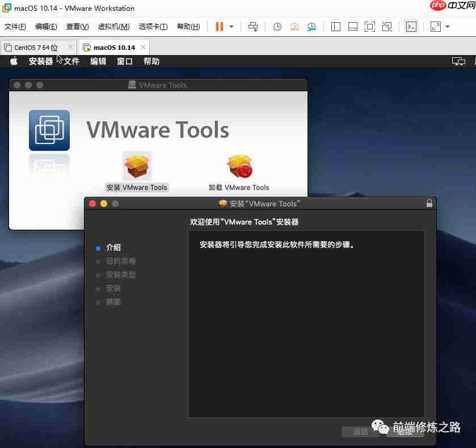Minimize the installer window with yellow button
The width and height of the screenshot is (476, 448).
[104, 204]
